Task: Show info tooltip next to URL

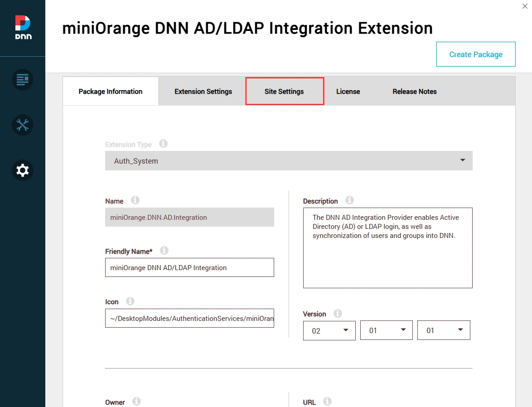Action: coord(327,401)
